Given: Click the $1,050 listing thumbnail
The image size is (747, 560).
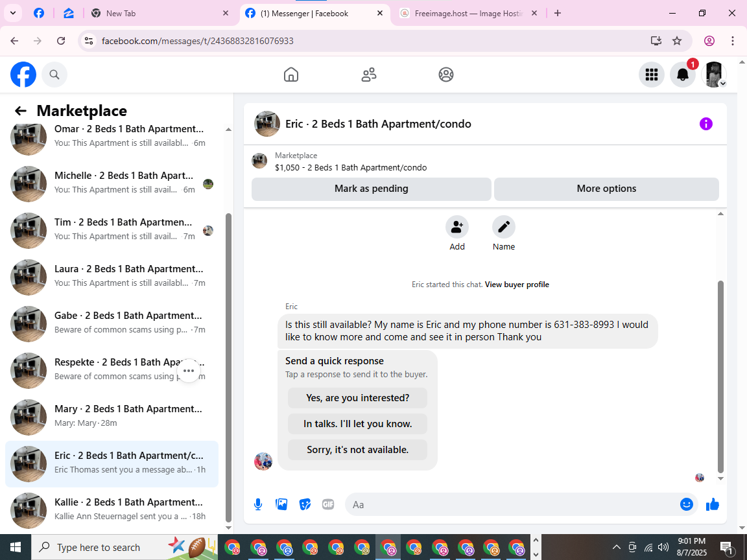Looking at the screenshot, I should (x=259, y=161).
